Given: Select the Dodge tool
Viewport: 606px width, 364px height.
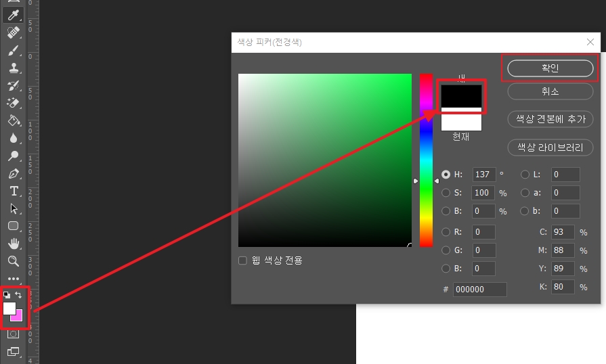Looking at the screenshot, I should pyautogui.click(x=14, y=156).
